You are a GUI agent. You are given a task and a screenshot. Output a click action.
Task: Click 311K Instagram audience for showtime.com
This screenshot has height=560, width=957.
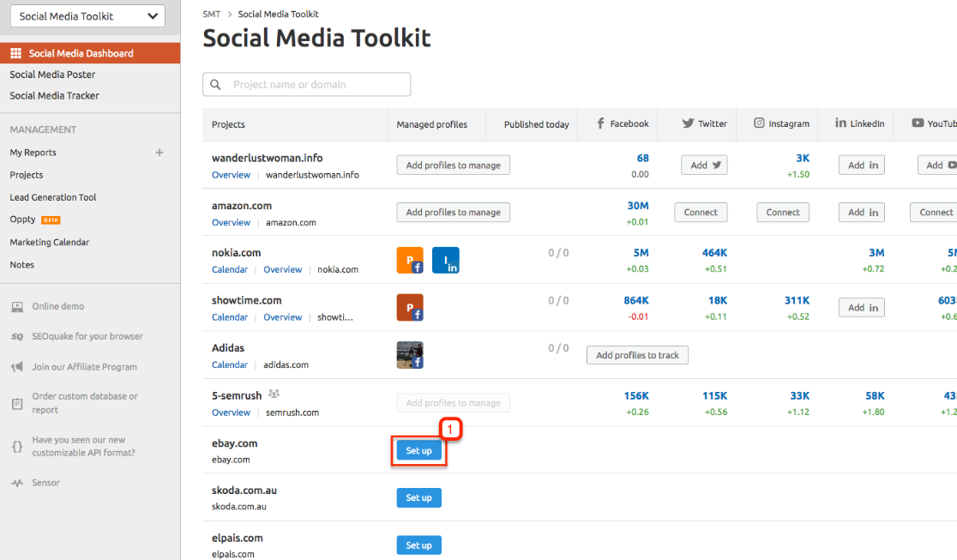pyautogui.click(x=797, y=300)
